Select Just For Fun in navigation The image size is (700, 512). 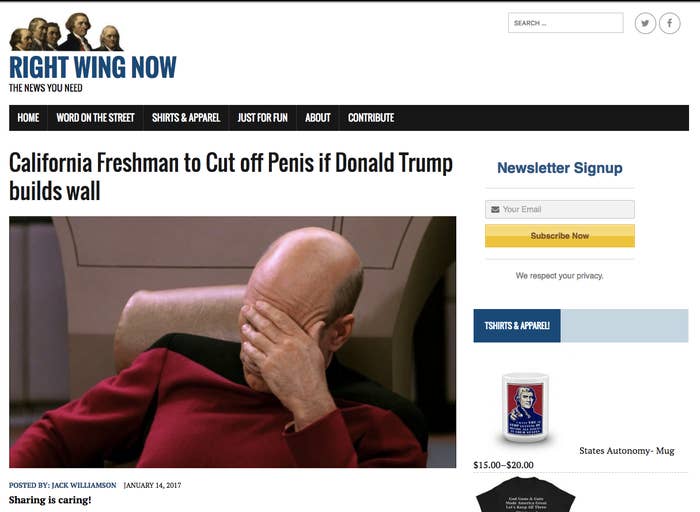(x=262, y=118)
